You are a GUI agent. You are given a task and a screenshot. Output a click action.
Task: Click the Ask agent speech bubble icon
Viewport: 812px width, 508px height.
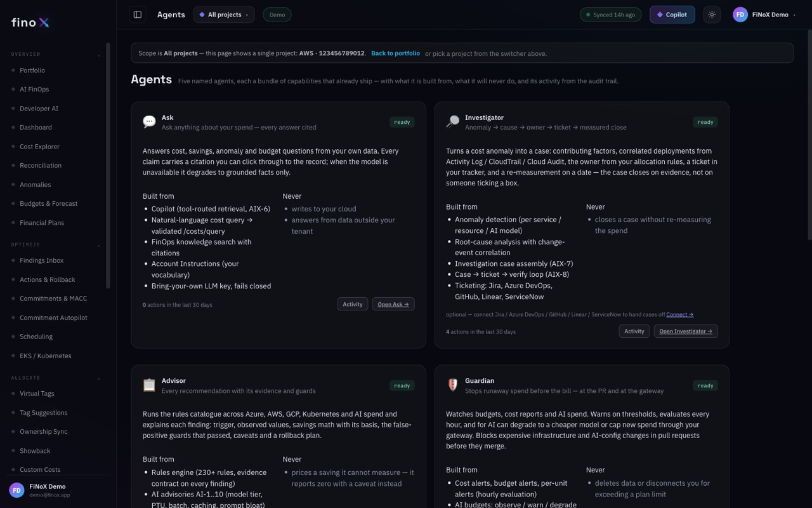pyautogui.click(x=149, y=122)
